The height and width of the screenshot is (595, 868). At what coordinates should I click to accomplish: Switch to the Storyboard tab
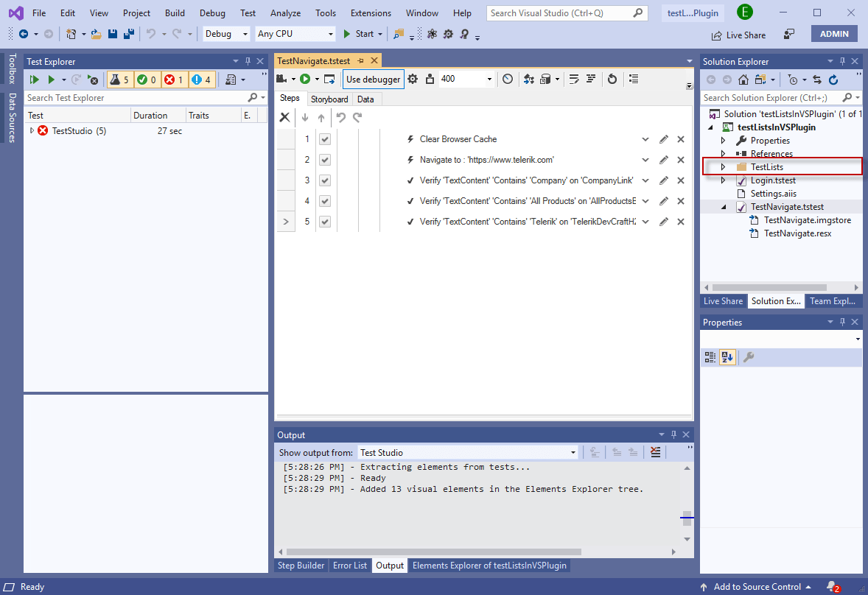pos(329,99)
